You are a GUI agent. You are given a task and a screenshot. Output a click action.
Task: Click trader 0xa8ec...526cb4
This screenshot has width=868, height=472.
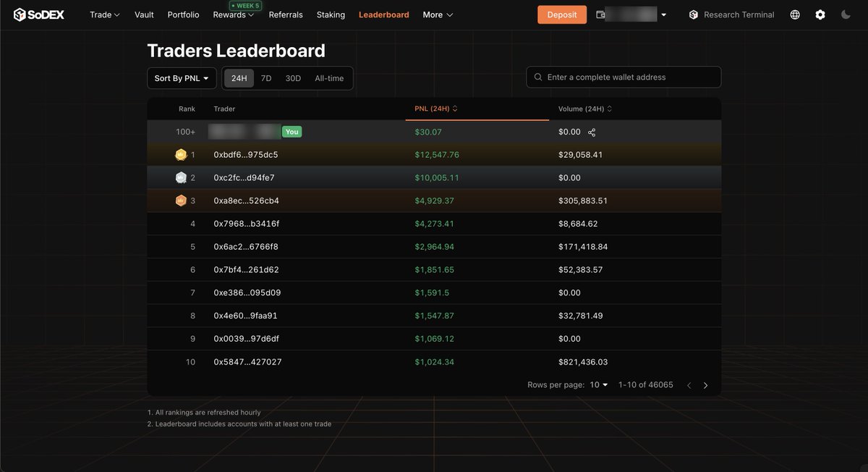(247, 201)
